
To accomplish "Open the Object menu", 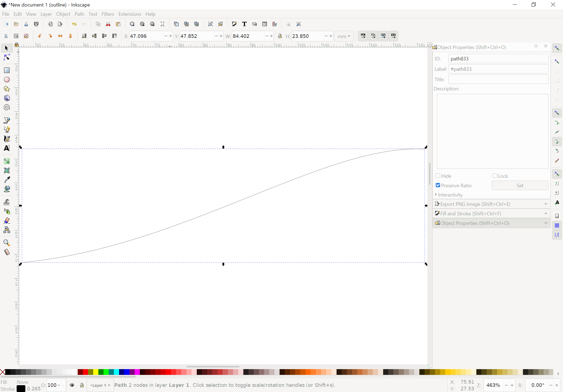I will coord(63,14).
